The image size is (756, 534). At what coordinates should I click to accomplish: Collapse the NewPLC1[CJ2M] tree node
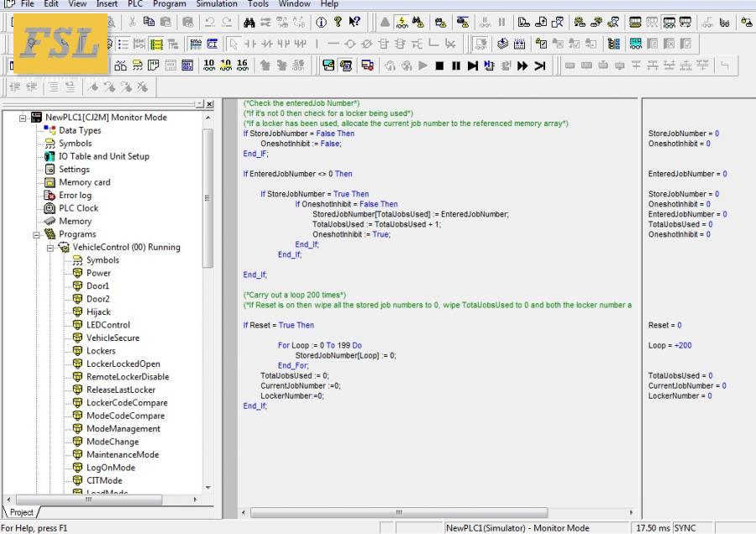[x=23, y=118]
